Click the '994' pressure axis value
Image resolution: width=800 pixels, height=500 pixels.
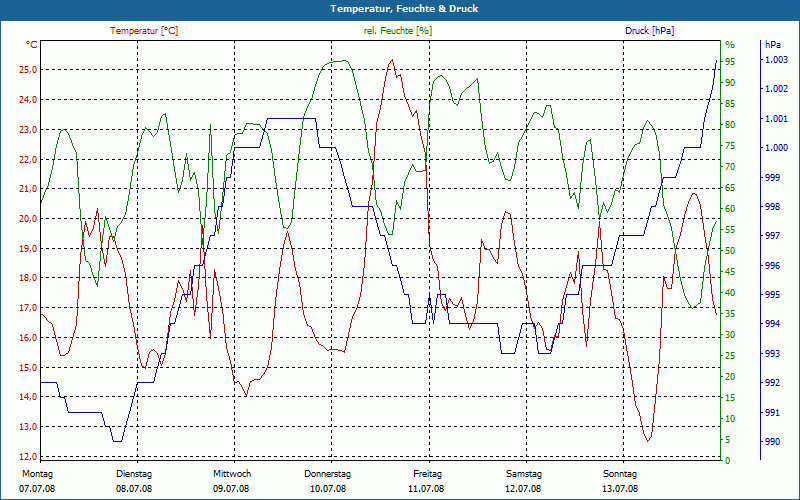point(772,324)
